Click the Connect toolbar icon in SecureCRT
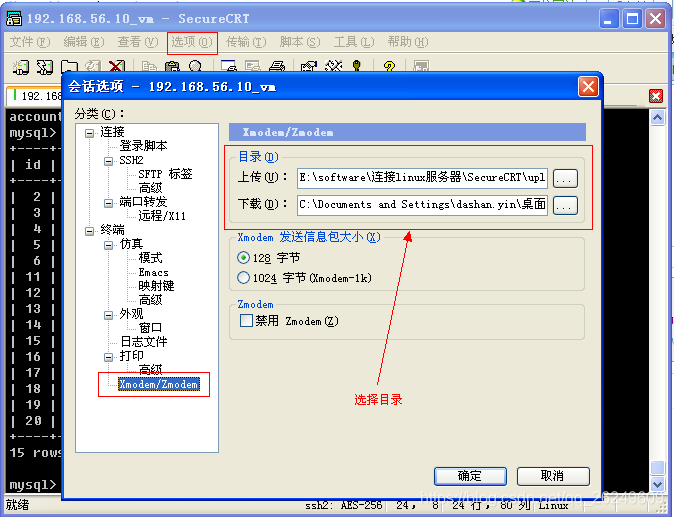The width and height of the screenshot is (674, 517). [x=21, y=67]
